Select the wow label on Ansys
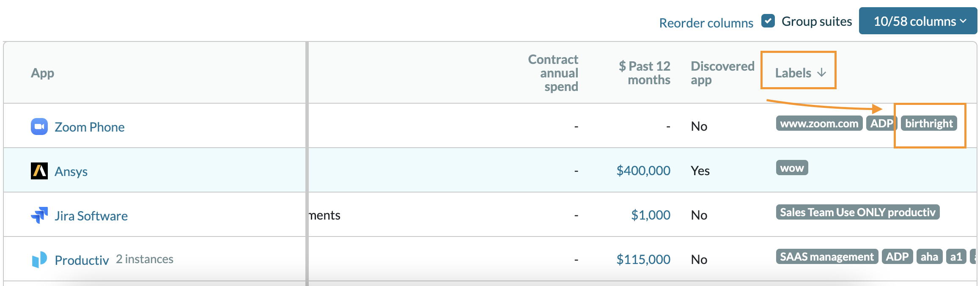The image size is (980, 286). tap(792, 168)
